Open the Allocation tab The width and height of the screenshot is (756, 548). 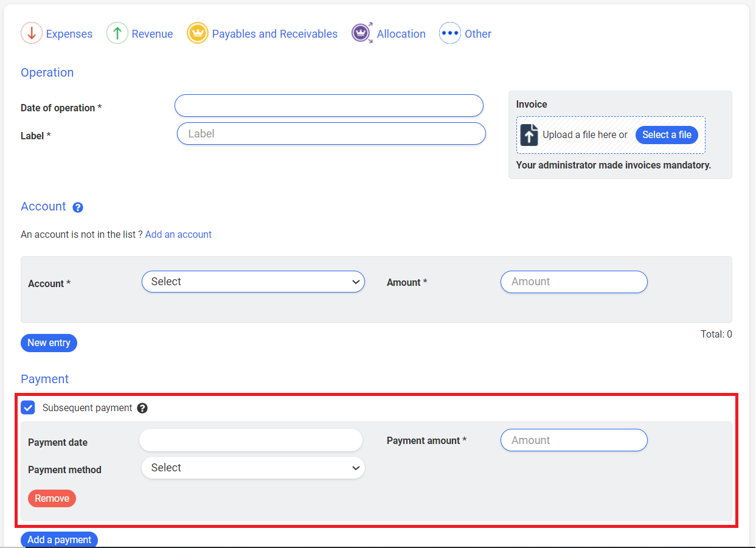point(401,34)
